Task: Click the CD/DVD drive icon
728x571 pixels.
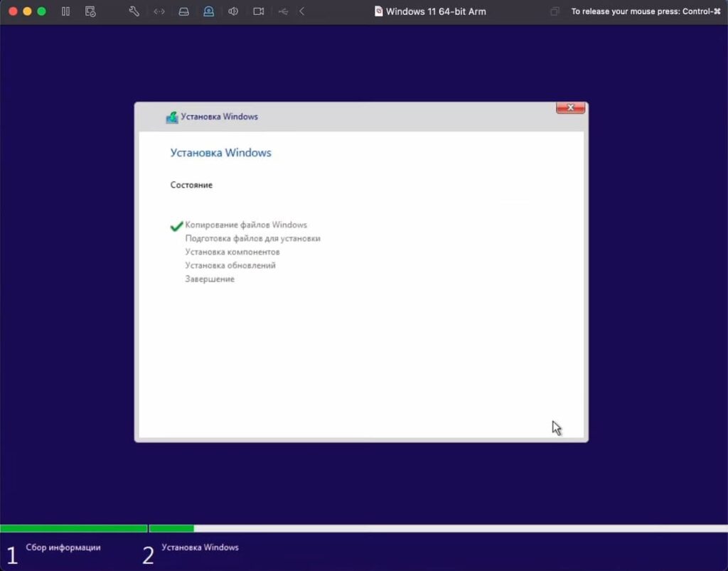Action: click(208, 11)
